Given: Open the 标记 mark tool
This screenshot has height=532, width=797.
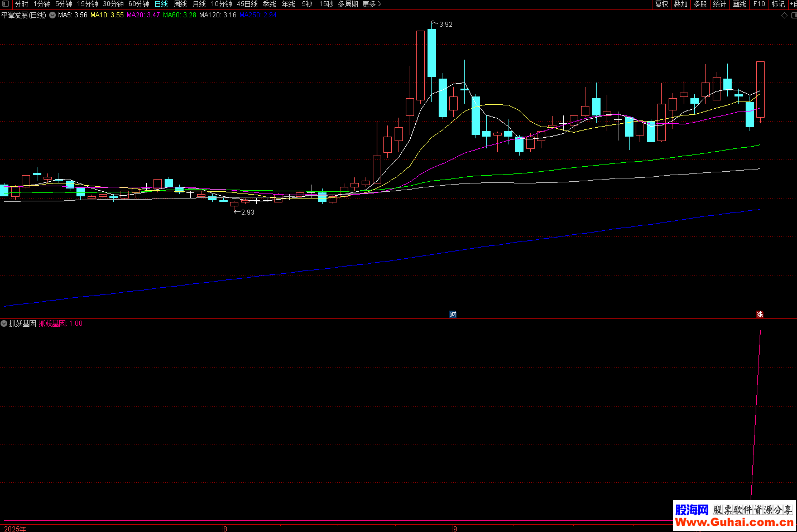Looking at the screenshot, I should pyautogui.click(x=778, y=4).
